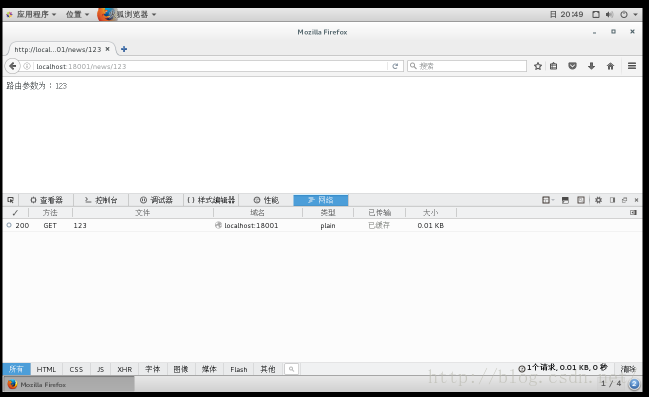Close the news/123 browser tab
Image resolution: width=649 pixels, height=397 pixels.
[x=108, y=49]
